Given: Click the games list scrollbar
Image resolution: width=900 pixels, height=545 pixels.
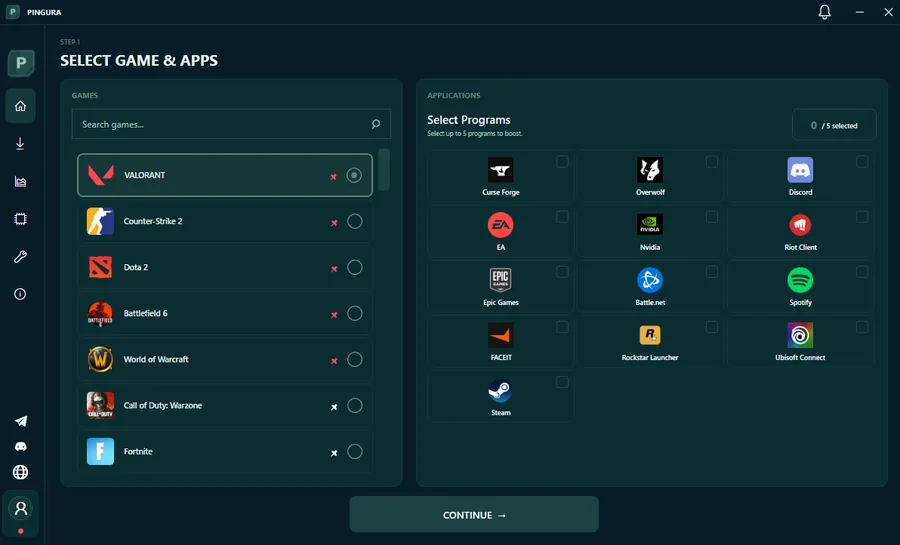Looking at the screenshot, I should (x=384, y=170).
